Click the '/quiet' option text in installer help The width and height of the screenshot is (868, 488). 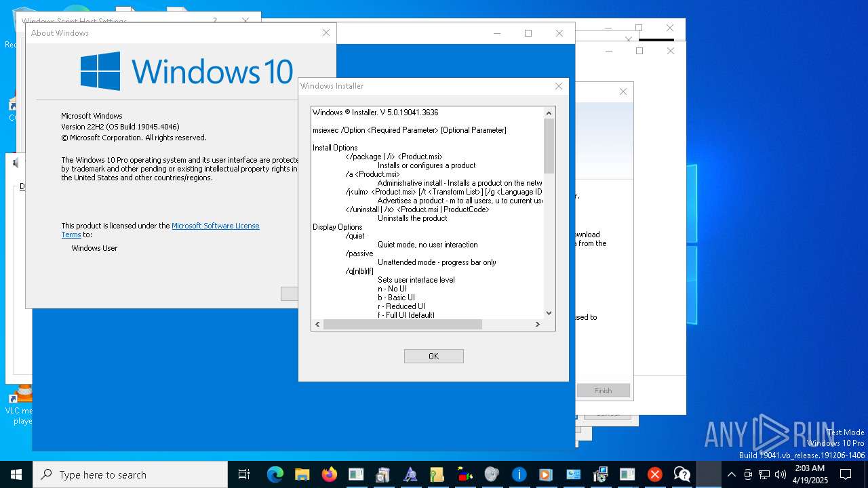tap(355, 236)
